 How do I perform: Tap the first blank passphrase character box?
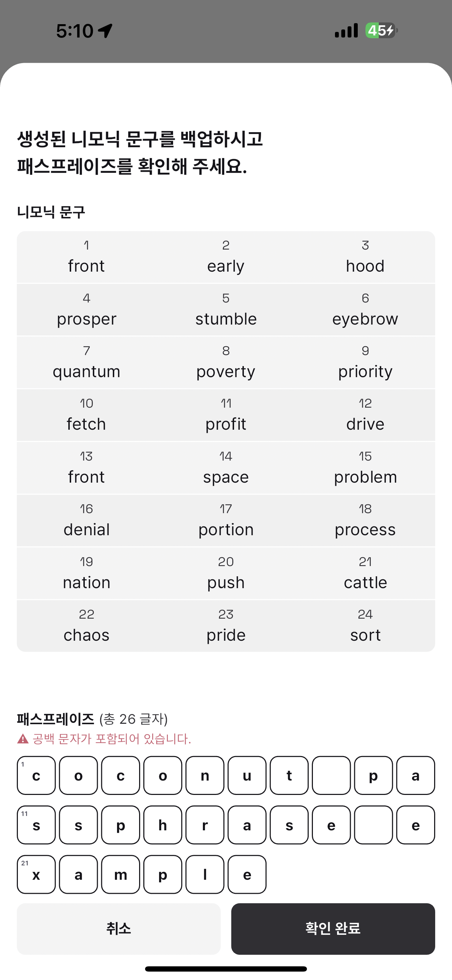click(x=331, y=775)
